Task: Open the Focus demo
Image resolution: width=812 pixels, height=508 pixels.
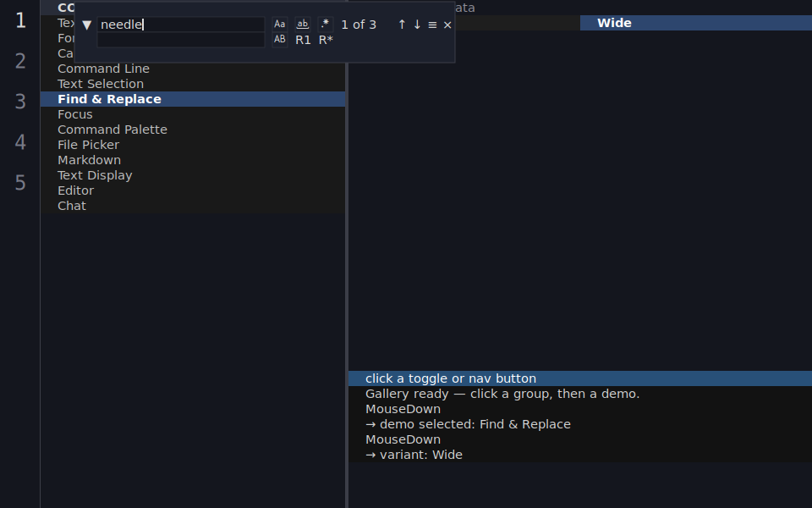Action: click(x=193, y=114)
